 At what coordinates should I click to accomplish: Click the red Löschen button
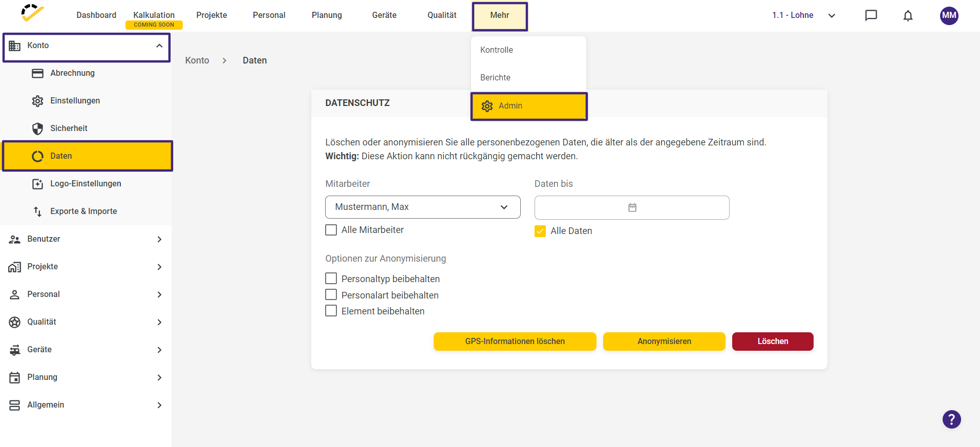click(773, 342)
